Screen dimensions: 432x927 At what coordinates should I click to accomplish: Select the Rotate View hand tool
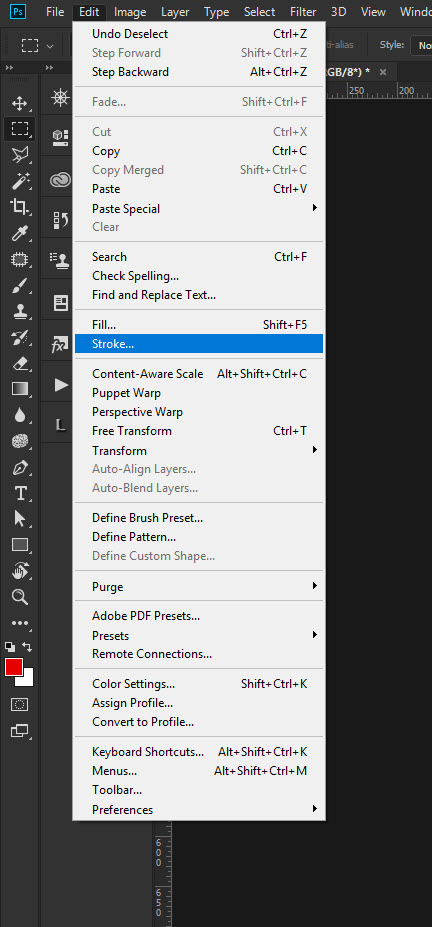(20, 571)
